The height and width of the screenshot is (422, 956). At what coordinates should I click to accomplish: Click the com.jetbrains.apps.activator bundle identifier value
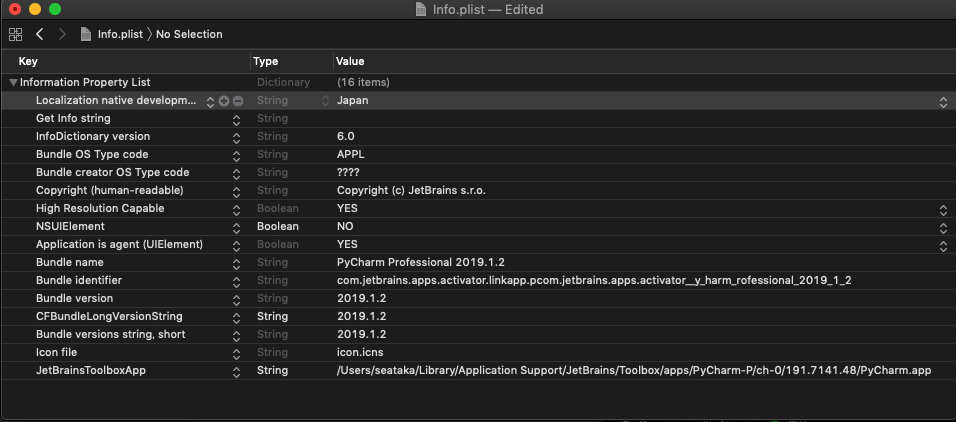594,281
